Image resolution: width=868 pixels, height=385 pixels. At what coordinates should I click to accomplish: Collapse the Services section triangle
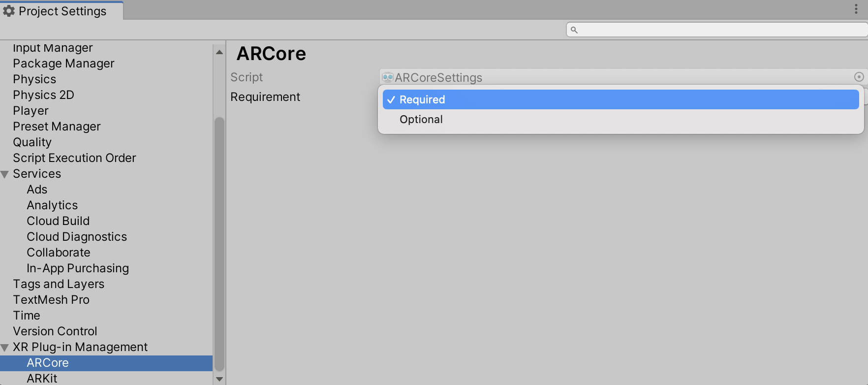(x=5, y=173)
